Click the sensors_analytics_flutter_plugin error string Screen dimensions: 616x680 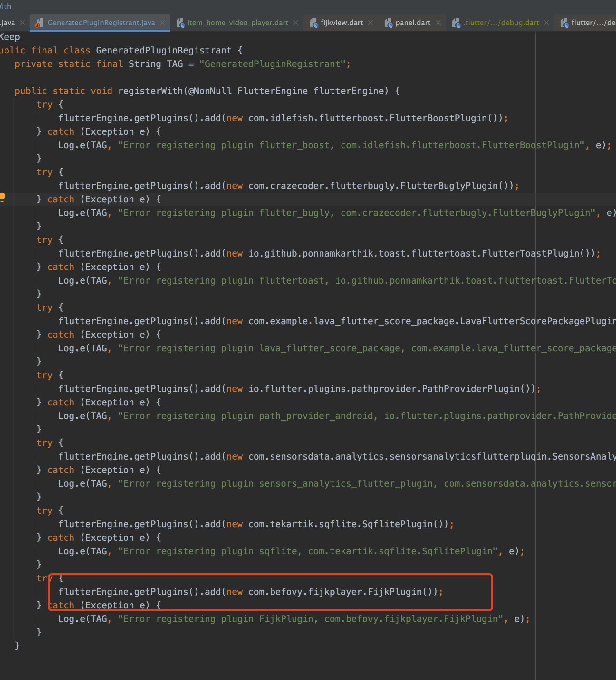367,484
